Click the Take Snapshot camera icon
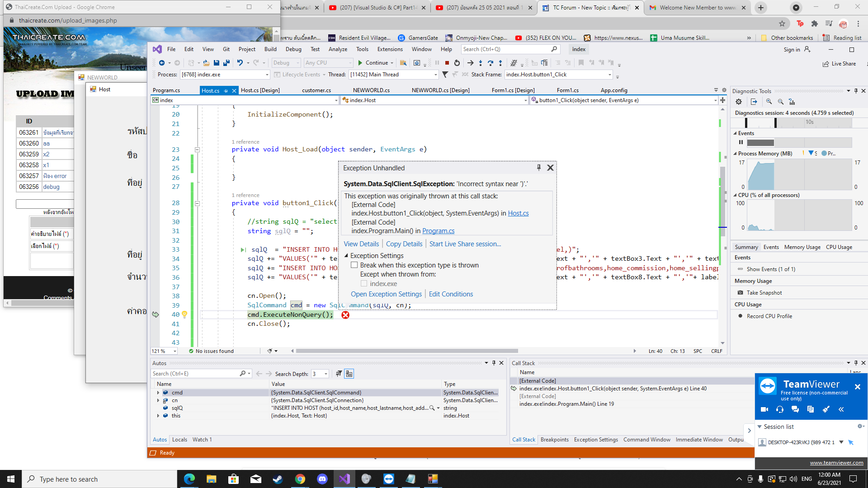This screenshot has width=868, height=488. pyautogui.click(x=740, y=293)
